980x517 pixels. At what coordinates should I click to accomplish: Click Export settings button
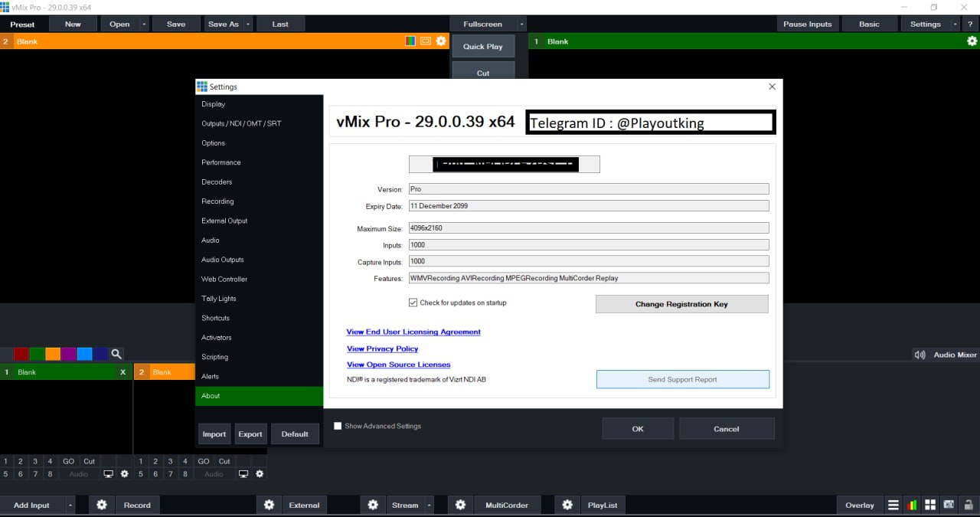[250, 434]
